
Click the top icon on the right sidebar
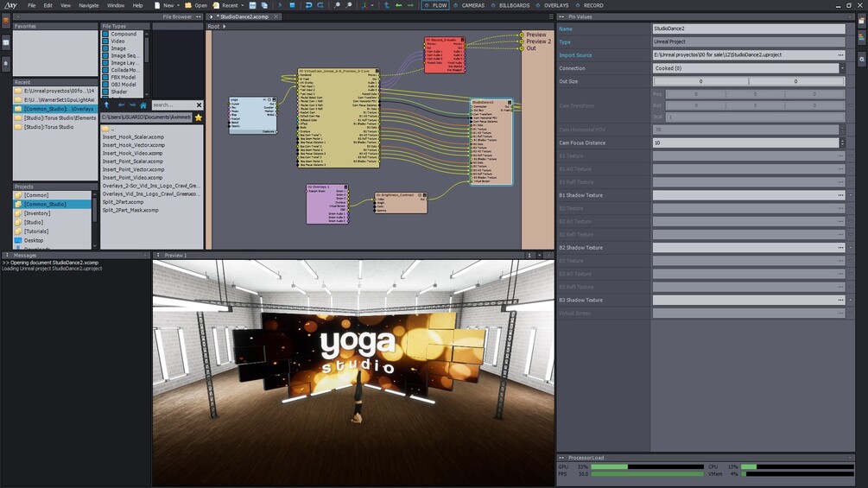pyautogui.click(x=862, y=22)
